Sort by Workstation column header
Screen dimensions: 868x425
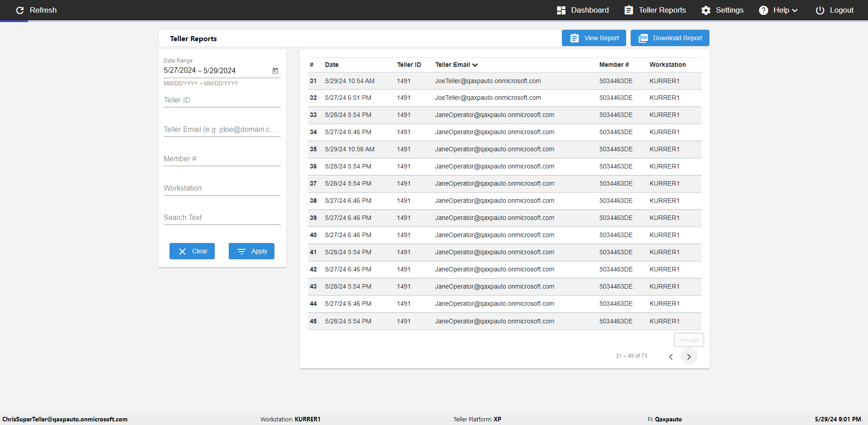tap(667, 65)
